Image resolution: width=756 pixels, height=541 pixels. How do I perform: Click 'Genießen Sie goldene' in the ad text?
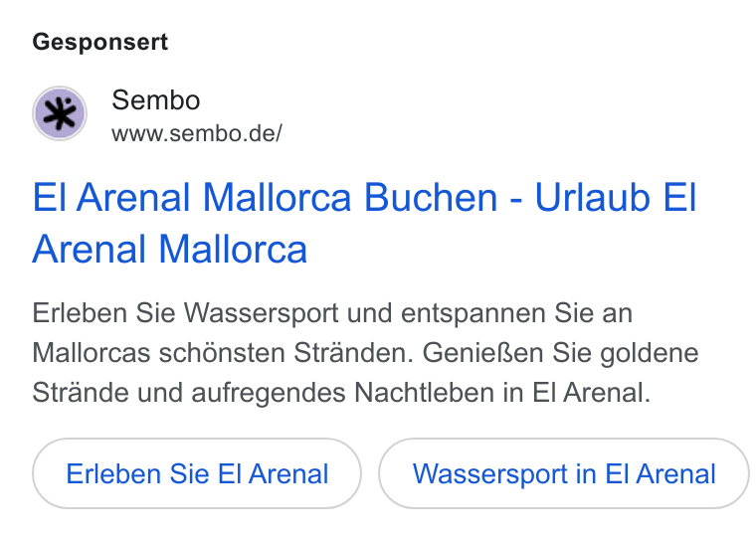click(x=561, y=353)
